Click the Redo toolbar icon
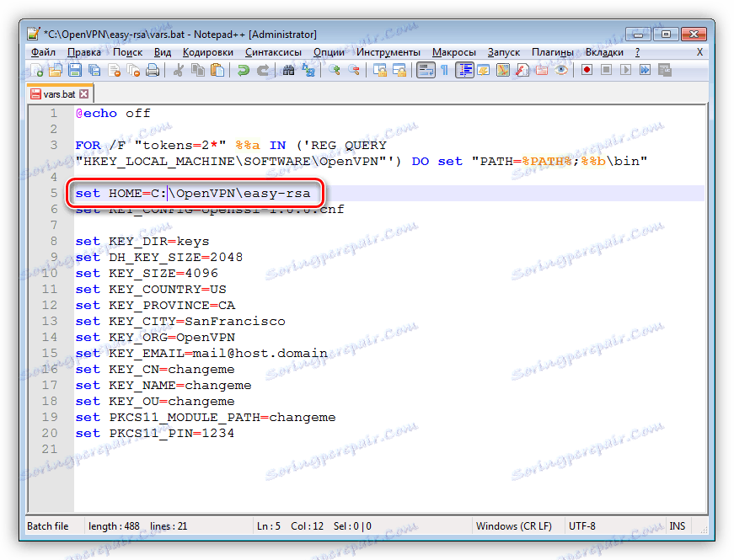 coord(263,71)
